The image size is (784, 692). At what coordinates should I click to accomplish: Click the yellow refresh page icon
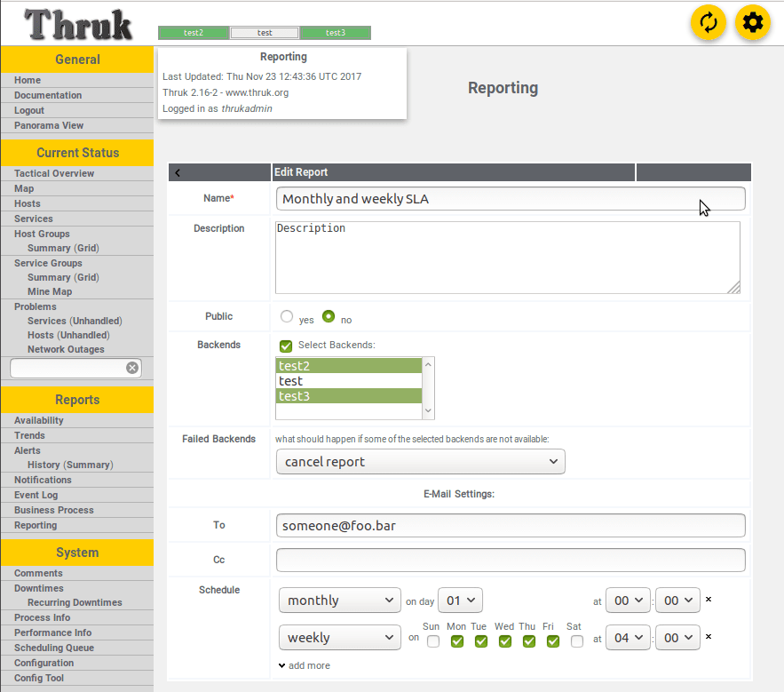708,22
